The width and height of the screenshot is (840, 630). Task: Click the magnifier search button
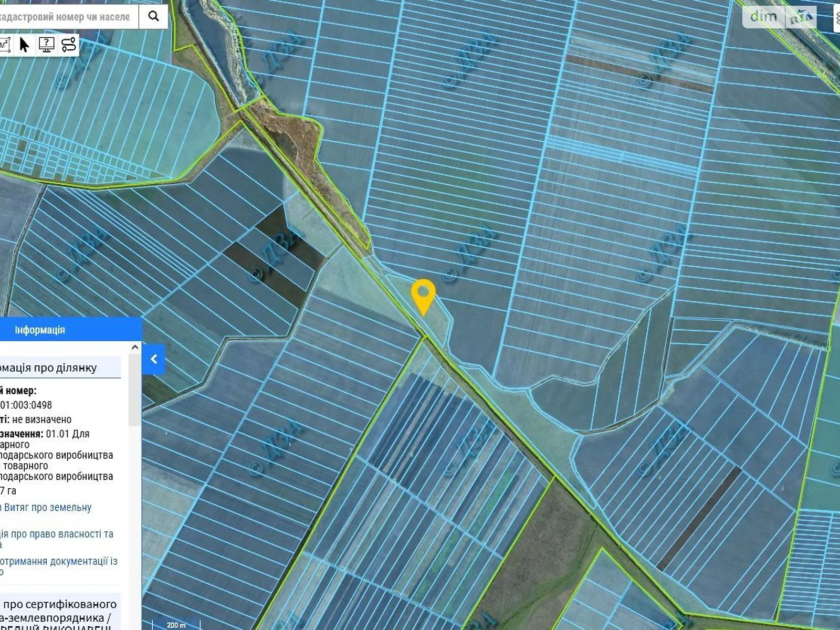[x=153, y=16]
